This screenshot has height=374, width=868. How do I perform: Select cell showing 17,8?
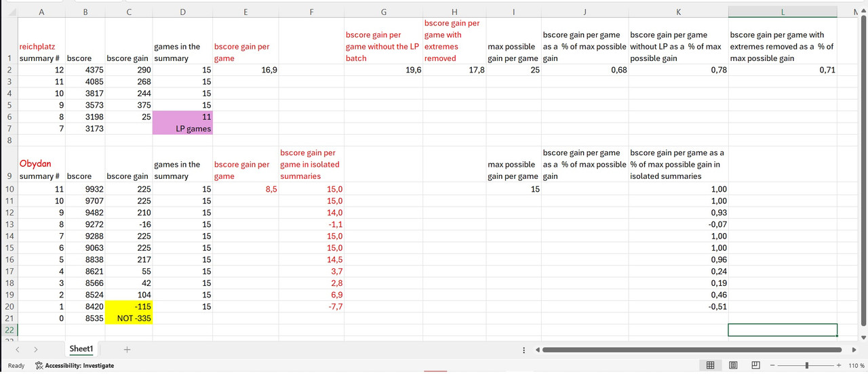pyautogui.click(x=454, y=70)
